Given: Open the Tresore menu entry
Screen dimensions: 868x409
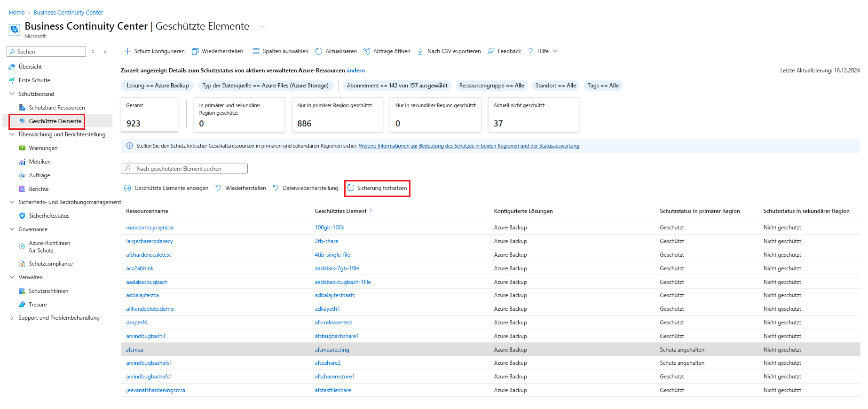Looking at the screenshot, I should coord(38,305).
